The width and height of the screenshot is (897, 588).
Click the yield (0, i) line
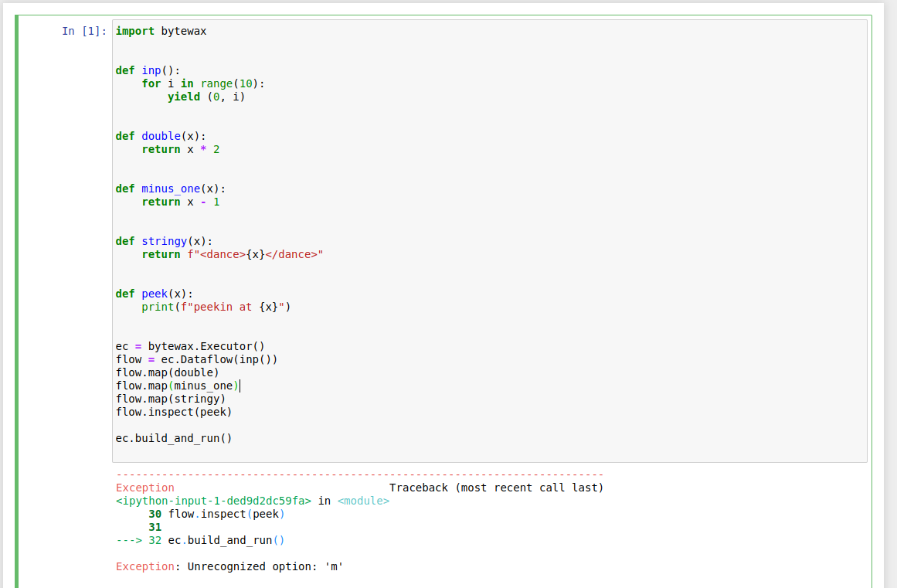click(206, 97)
